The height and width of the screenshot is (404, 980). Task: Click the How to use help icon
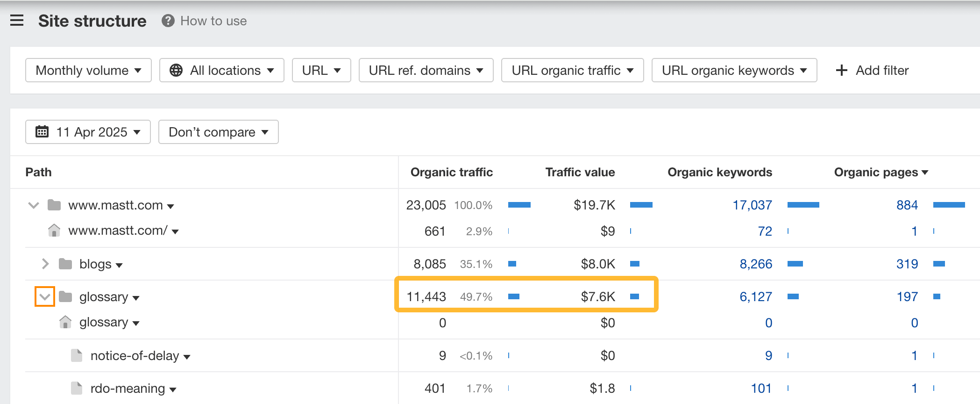[x=168, y=21]
